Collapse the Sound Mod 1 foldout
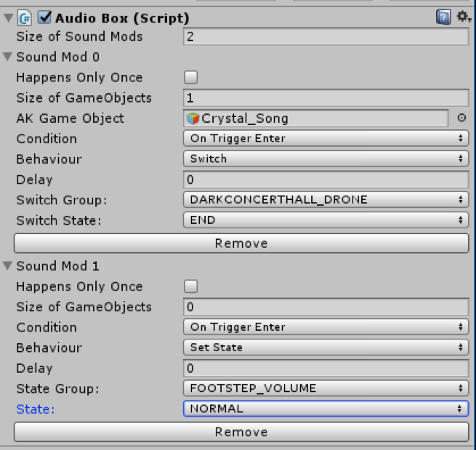The width and height of the screenshot is (476, 450). tap(7, 266)
